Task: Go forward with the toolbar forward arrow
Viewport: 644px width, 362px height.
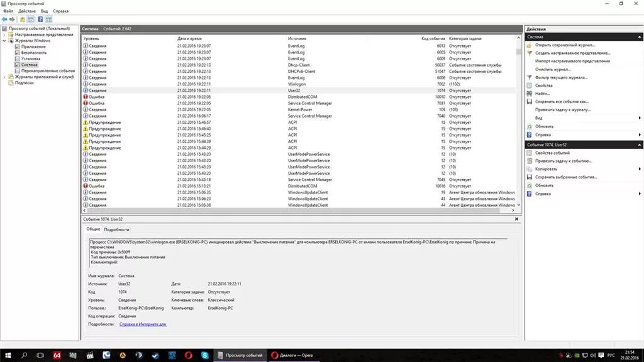Action: coord(12,19)
